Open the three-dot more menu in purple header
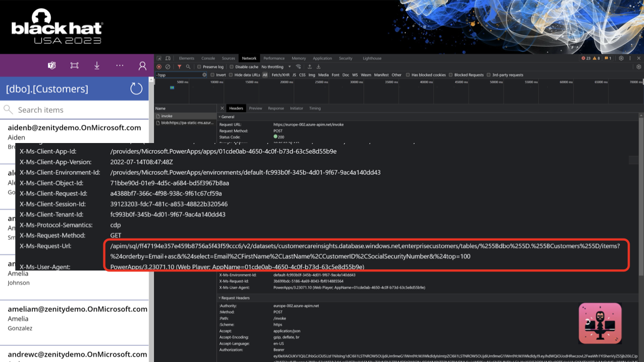Image resolution: width=644 pixels, height=362 pixels. point(120,65)
